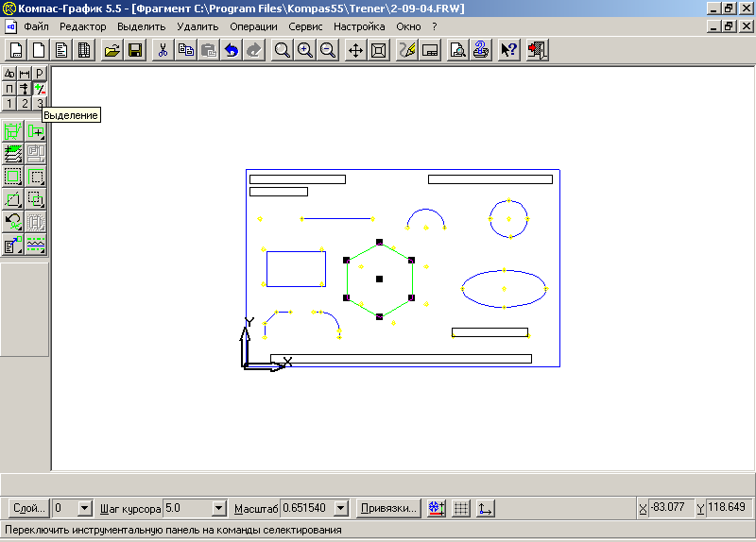Click the local coordinate system button
Screen dimensions: 756x542
[486, 508]
